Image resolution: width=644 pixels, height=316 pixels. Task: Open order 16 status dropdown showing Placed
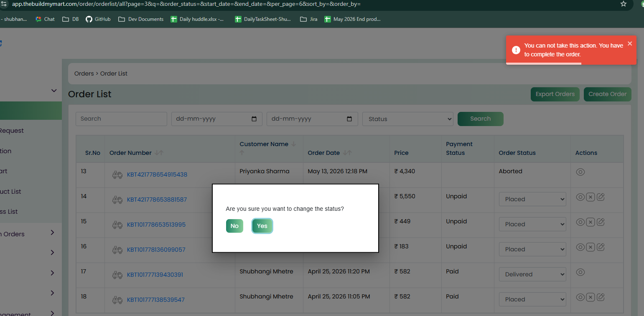532,249
